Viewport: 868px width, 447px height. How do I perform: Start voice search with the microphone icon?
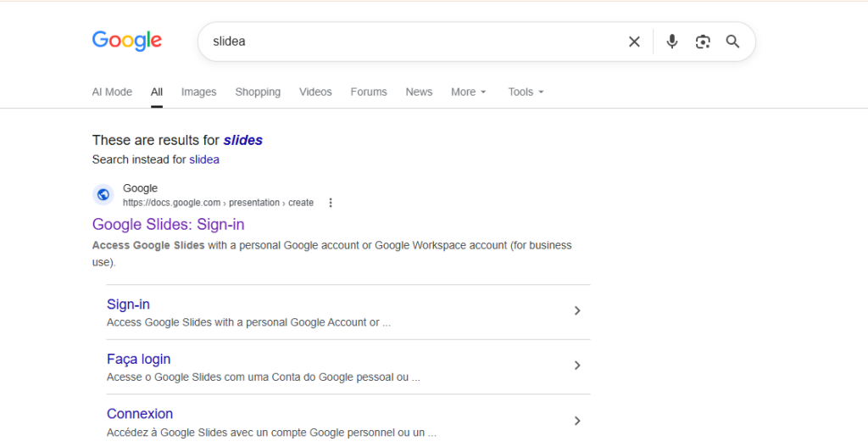click(672, 42)
